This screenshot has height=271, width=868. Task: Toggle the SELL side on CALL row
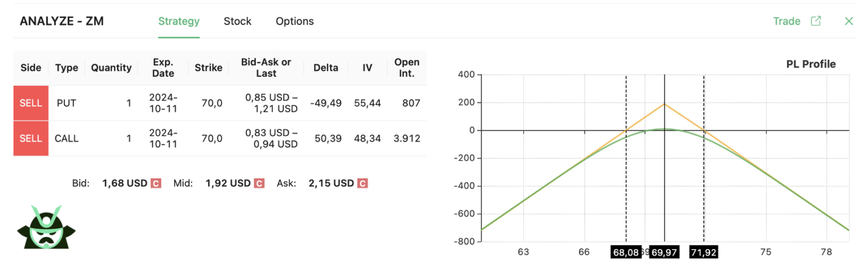pyautogui.click(x=31, y=138)
